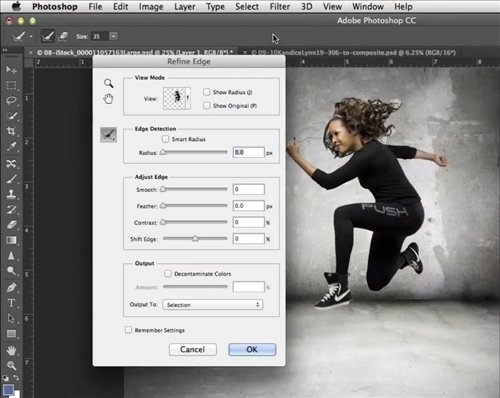Select Refine Radius tool in options bar
This screenshot has width=500, height=398.
(x=48, y=36)
